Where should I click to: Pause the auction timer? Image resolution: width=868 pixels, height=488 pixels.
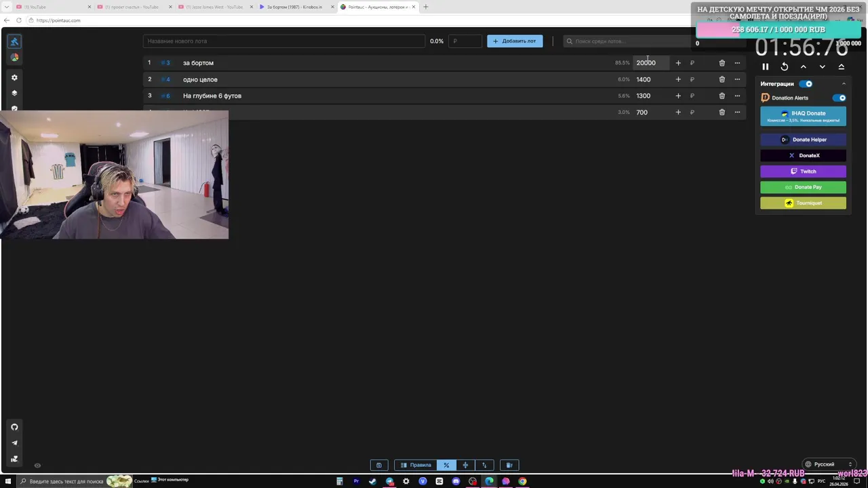pyautogui.click(x=766, y=67)
